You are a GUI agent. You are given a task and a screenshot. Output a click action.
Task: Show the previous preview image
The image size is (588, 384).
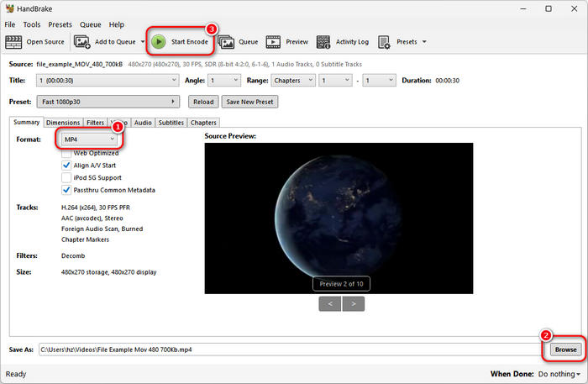(x=330, y=303)
